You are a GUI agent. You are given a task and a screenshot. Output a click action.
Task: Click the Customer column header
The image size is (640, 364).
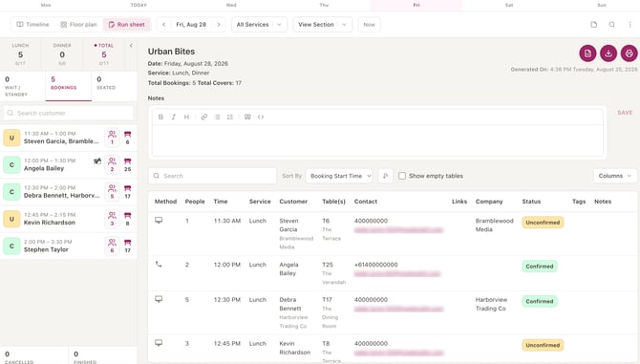point(293,202)
